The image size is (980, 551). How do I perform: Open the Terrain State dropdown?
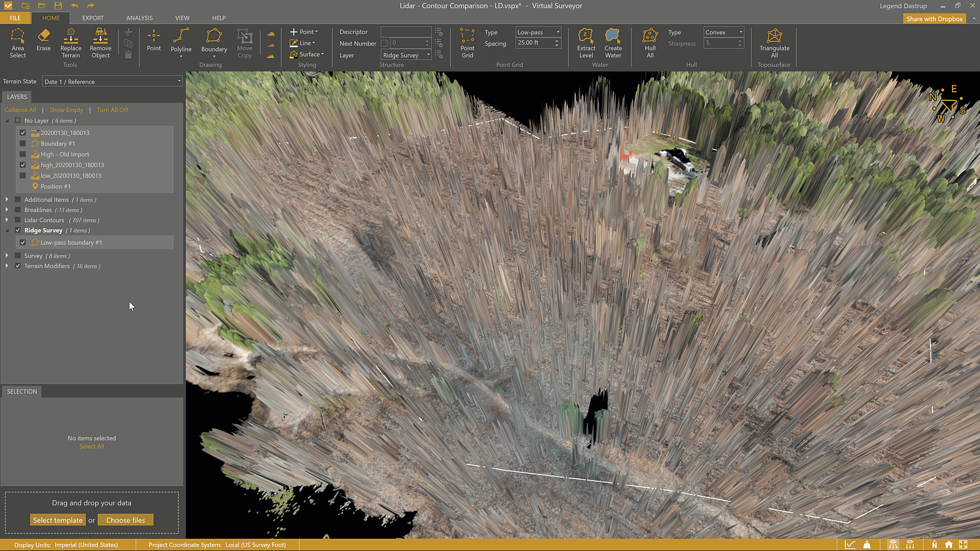[x=112, y=82]
